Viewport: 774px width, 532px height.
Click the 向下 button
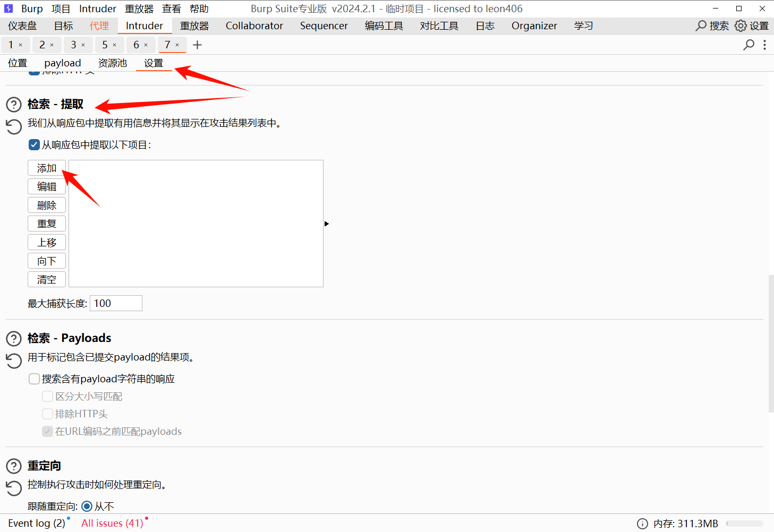[47, 261]
